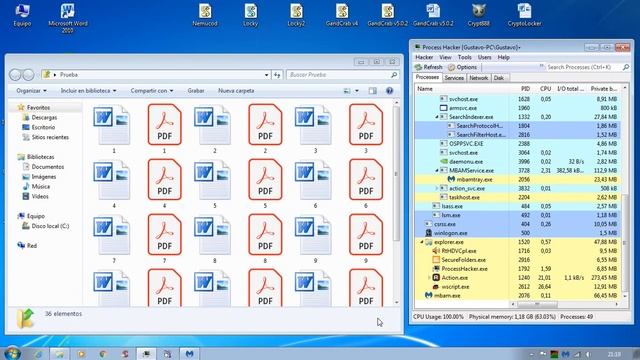Switch to the Services tab

click(454, 78)
